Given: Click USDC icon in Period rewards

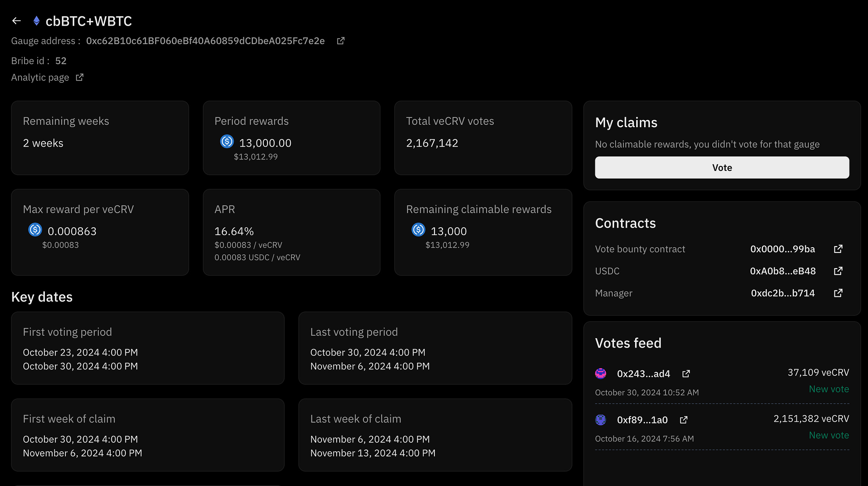Looking at the screenshot, I should 227,141.
